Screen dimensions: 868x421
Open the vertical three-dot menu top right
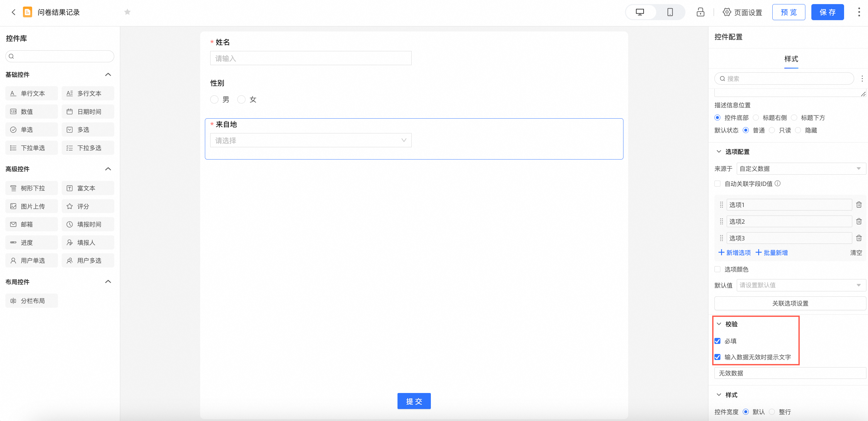[859, 12]
